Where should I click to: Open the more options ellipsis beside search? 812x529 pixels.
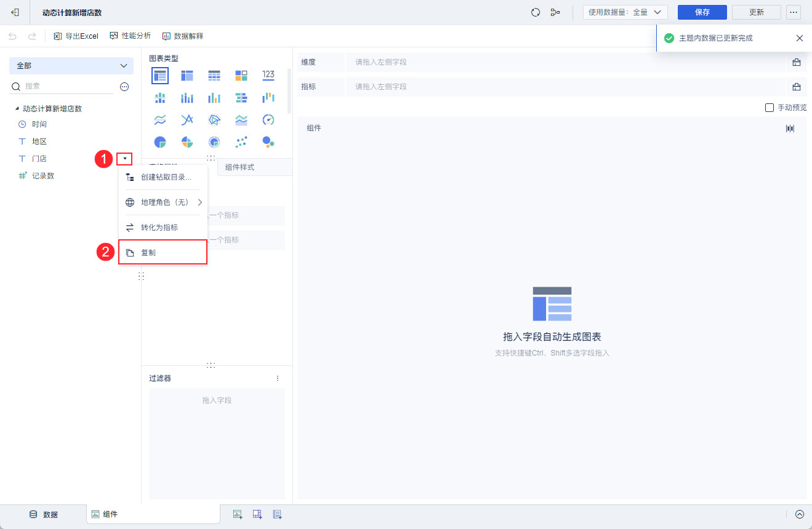[124, 87]
